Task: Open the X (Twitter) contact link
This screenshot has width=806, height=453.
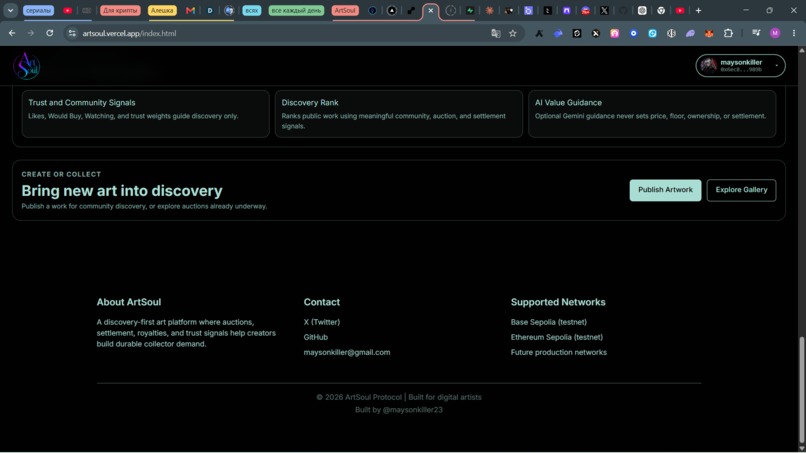Action: [321, 322]
